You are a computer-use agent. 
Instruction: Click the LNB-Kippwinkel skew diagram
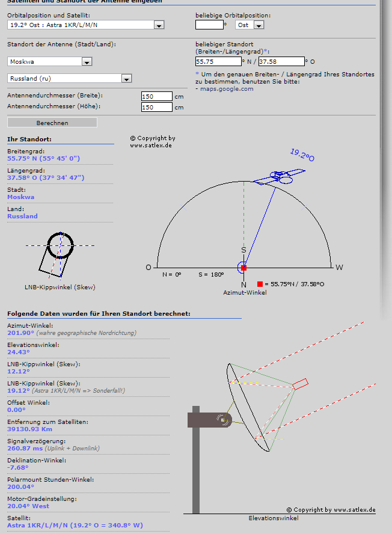tap(60, 255)
